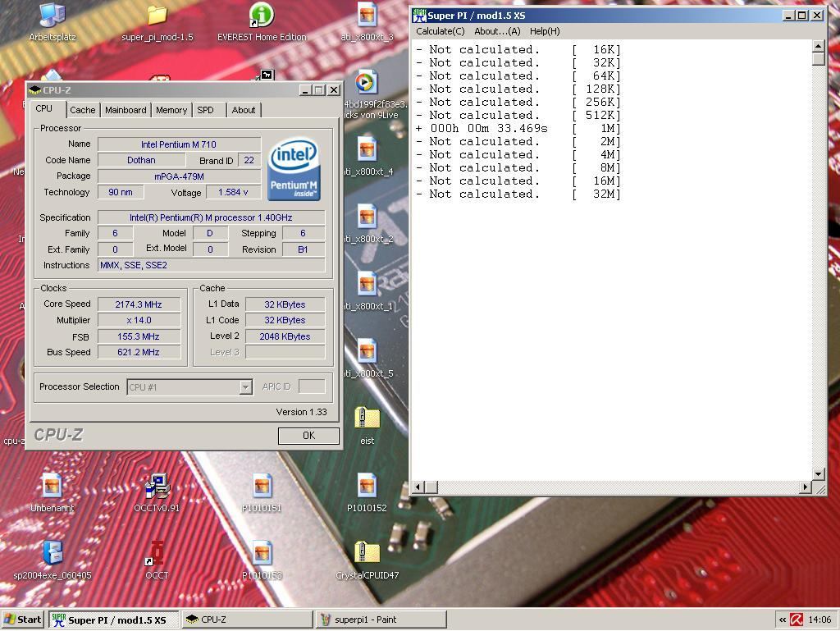Click the Bus Speed value 621.2 MHz
This screenshot has width=840, height=631.
click(x=139, y=352)
